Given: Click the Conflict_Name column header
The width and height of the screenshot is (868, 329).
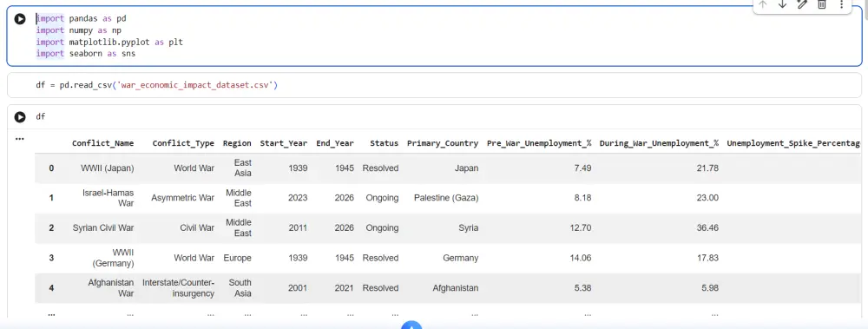Looking at the screenshot, I should click(x=103, y=143).
